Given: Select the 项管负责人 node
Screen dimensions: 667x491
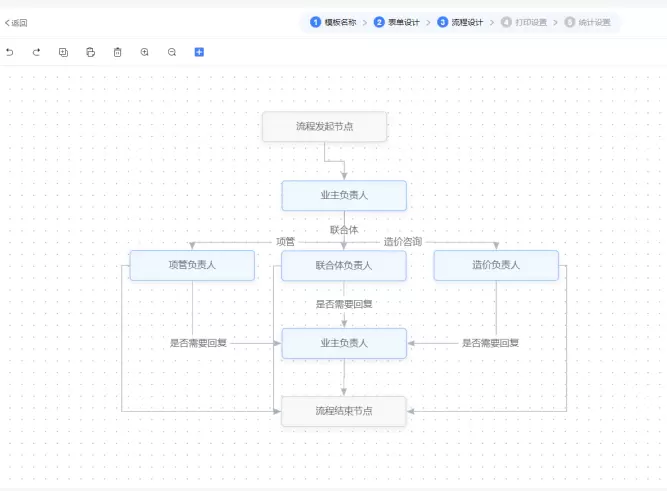Looking at the screenshot, I should pyautogui.click(x=192, y=265).
